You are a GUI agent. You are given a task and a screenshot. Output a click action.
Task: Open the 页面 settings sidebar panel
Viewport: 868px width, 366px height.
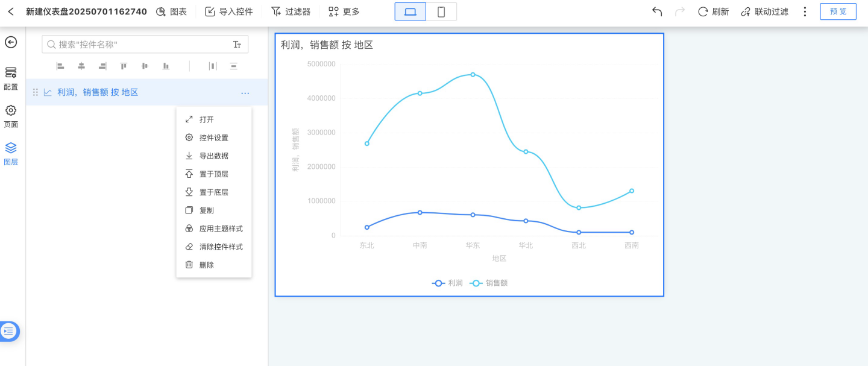[11, 116]
